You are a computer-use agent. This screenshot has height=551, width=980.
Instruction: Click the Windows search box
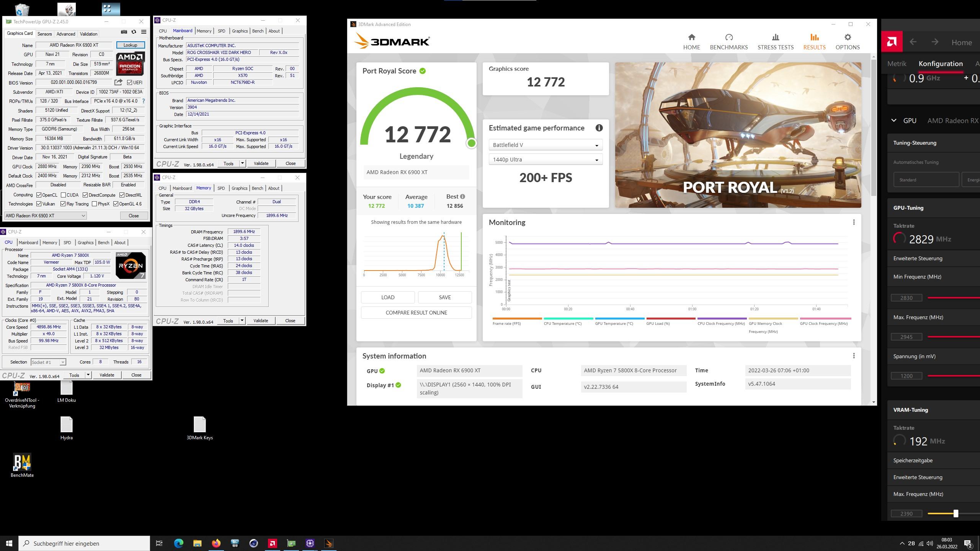click(x=84, y=543)
